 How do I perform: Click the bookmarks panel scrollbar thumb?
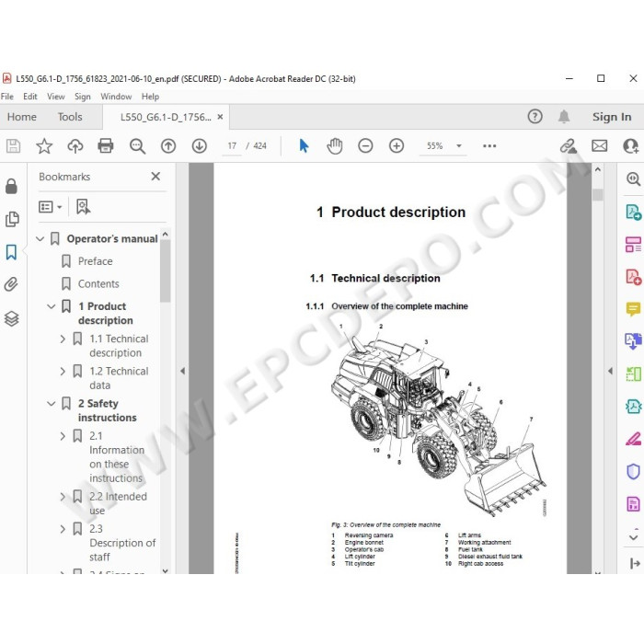point(165,271)
